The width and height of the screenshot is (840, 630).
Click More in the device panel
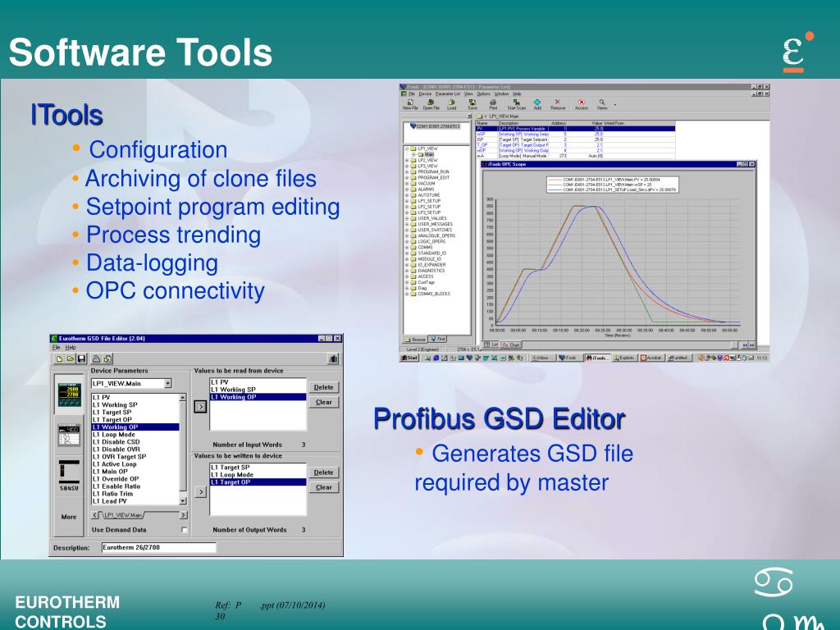point(69,517)
